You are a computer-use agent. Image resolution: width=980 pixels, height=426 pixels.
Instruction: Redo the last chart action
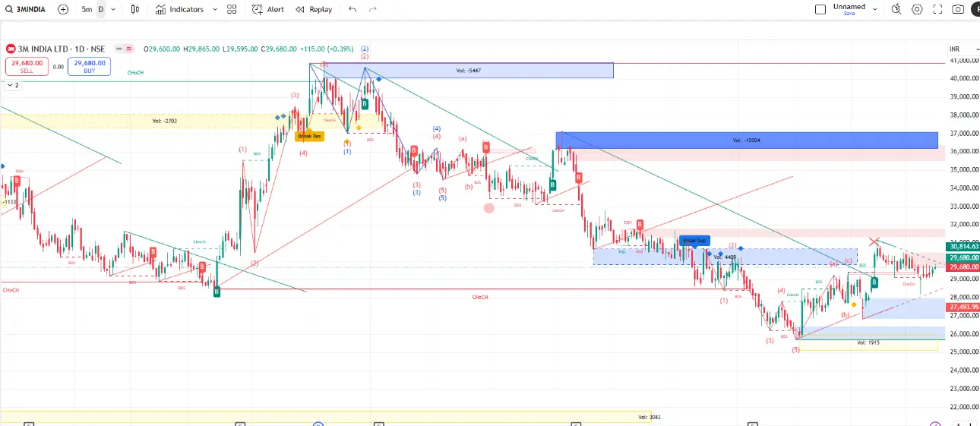(x=372, y=9)
